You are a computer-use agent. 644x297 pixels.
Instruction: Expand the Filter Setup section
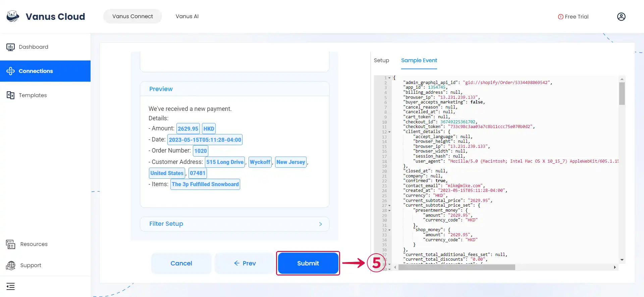pyautogui.click(x=234, y=224)
